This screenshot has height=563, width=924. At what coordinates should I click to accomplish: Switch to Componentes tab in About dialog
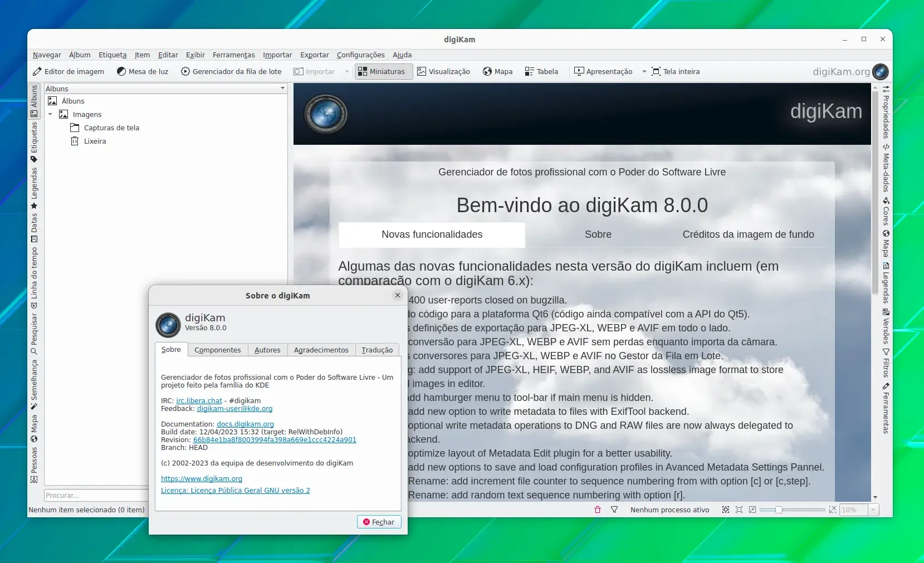[x=218, y=350]
